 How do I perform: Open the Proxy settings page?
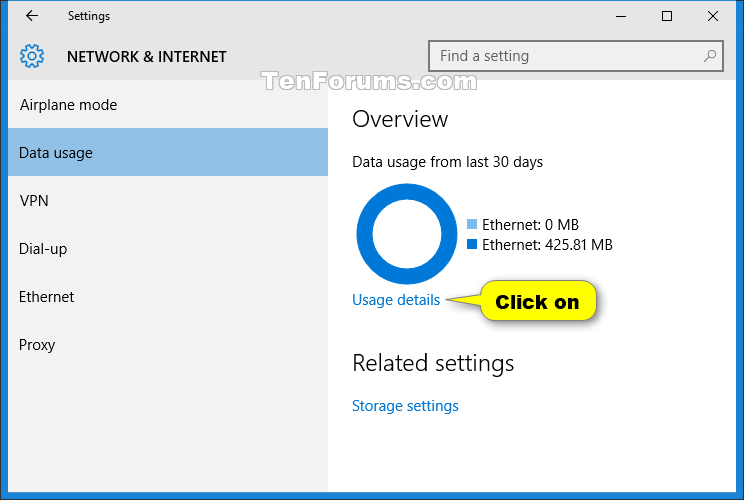point(37,345)
